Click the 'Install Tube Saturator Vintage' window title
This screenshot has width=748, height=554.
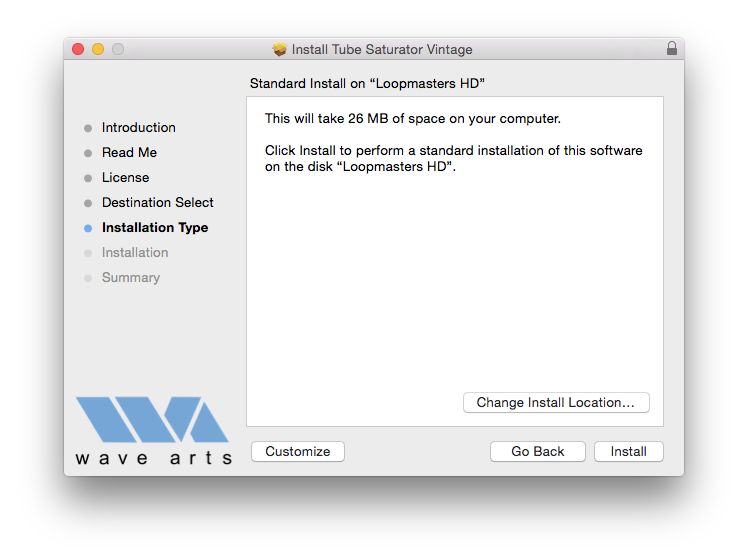382,49
